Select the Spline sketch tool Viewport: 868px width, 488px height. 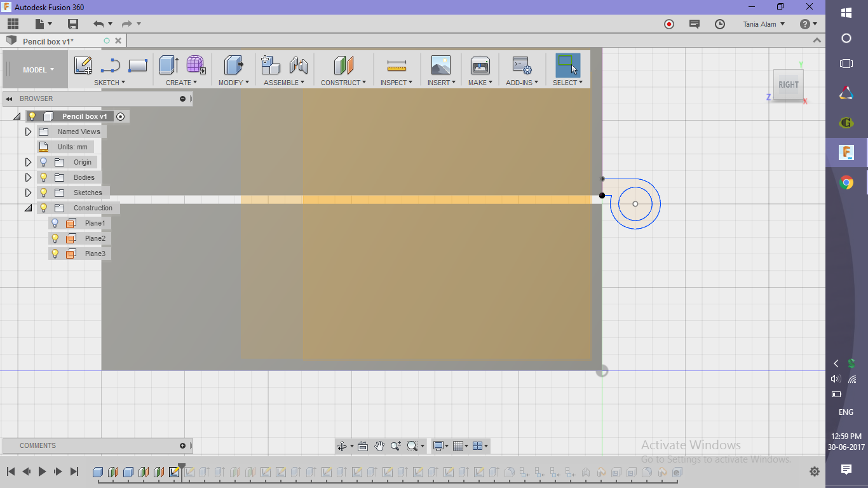(x=111, y=65)
